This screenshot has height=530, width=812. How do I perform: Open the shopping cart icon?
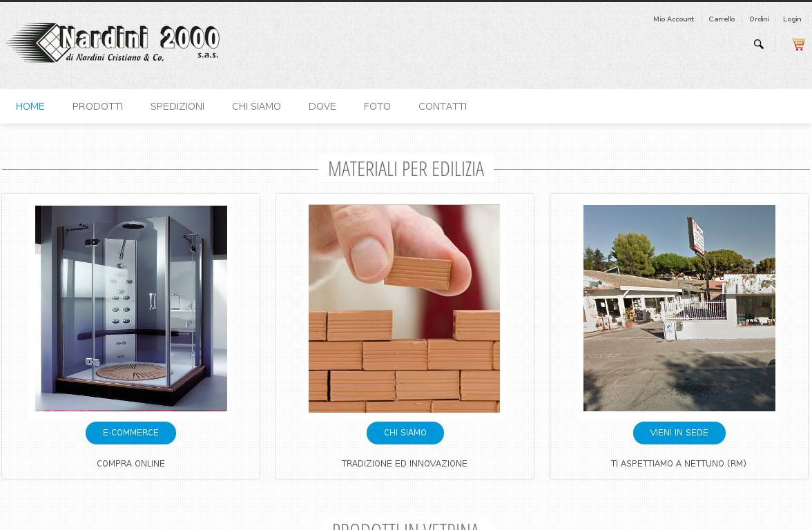[798, 44]
